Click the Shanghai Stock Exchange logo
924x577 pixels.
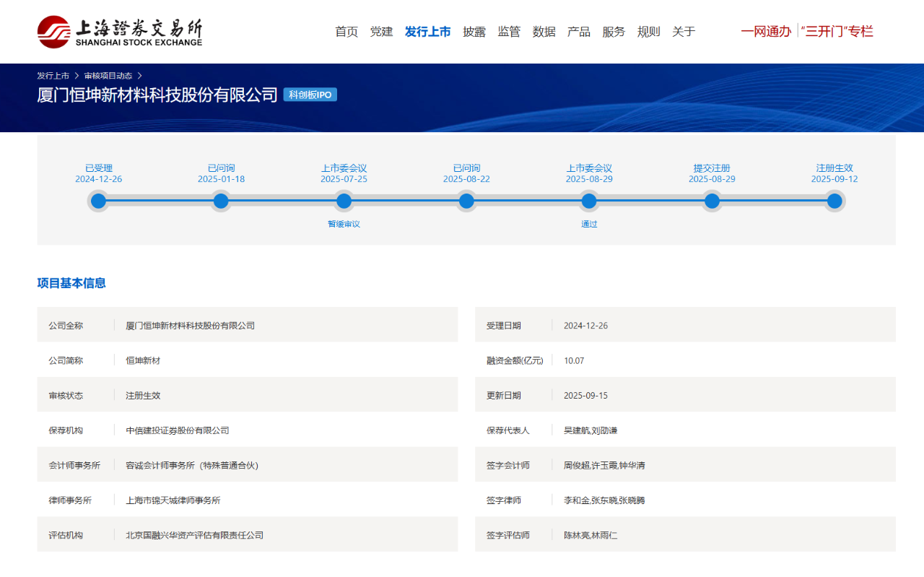120,32
